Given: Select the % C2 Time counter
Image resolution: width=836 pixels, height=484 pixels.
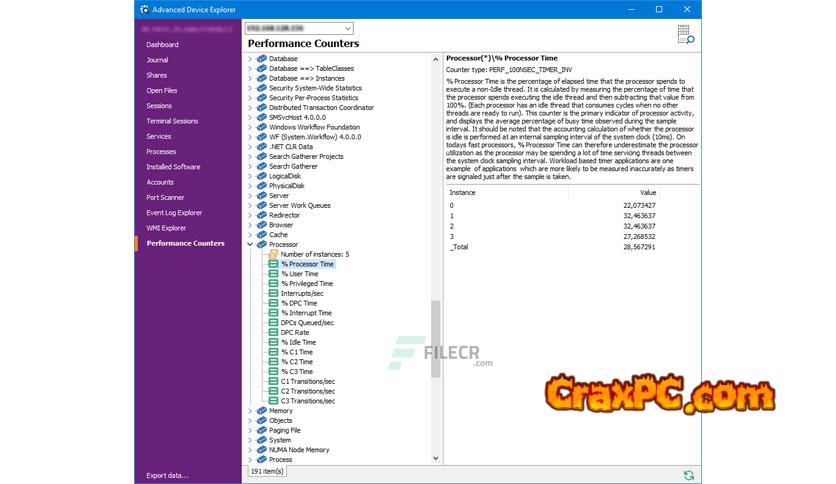Looking at the screenshot, I should pos(297,362).
